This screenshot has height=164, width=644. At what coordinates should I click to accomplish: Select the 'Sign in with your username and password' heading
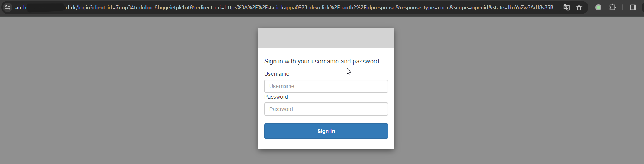(x=321, y=61)
